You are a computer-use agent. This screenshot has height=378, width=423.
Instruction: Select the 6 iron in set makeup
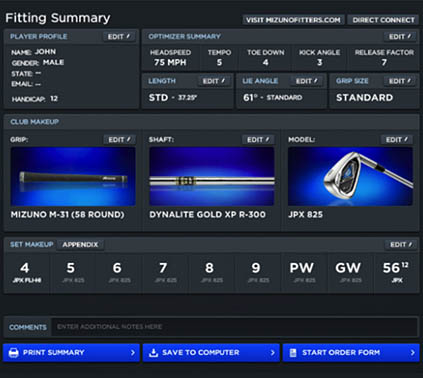[119, 273]
